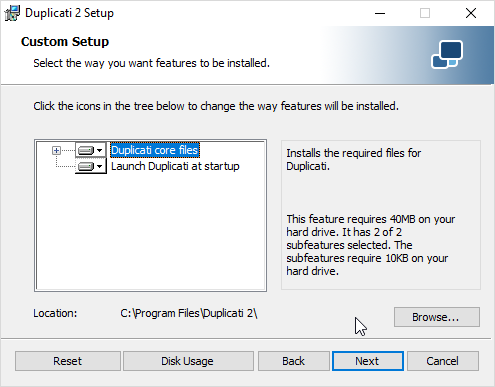Close the Duplicati 2 Setup window
The width and height of the screenshot is (495, 387).
click(x=471, y=13)
